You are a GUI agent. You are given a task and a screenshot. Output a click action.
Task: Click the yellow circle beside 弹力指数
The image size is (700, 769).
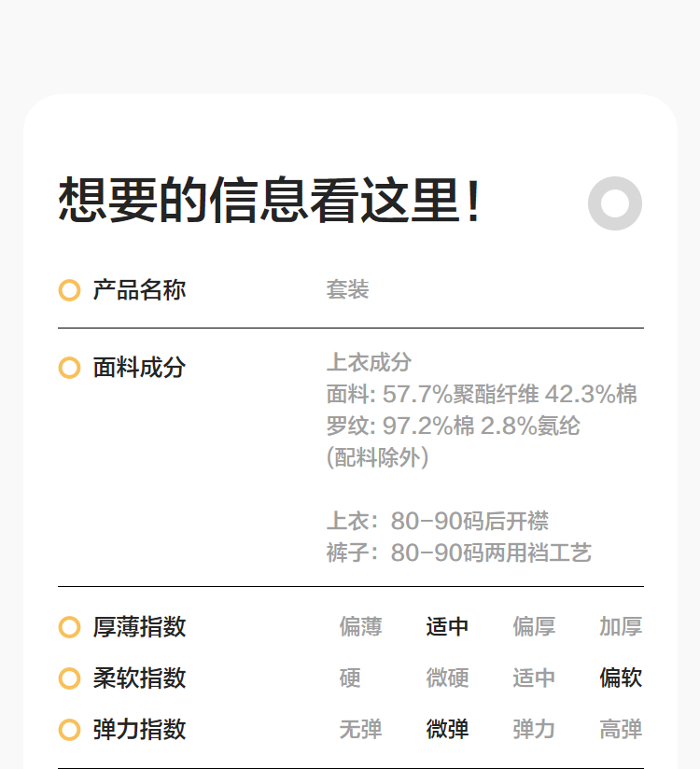[x=69, y=730]
